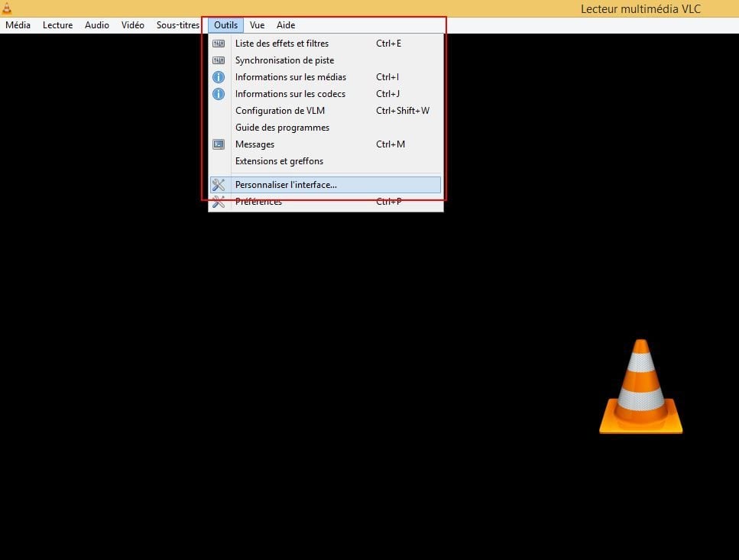Open the Lecture menu

coord(57,25)
